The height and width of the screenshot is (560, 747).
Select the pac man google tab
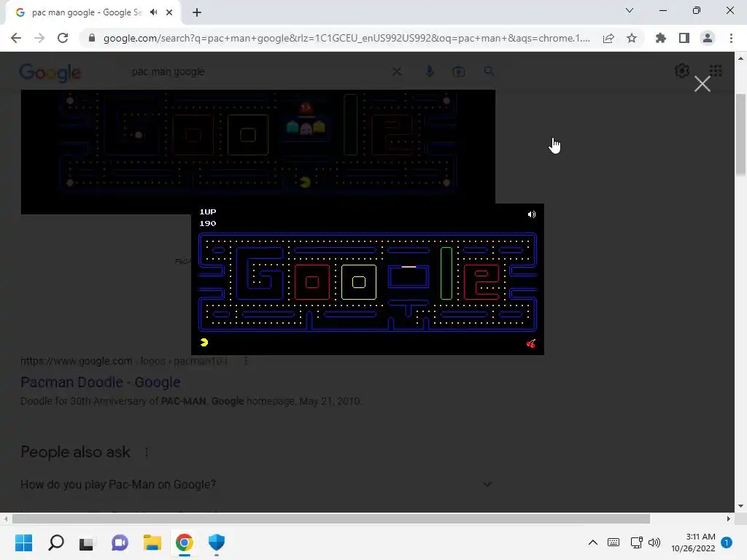[93, 13]
